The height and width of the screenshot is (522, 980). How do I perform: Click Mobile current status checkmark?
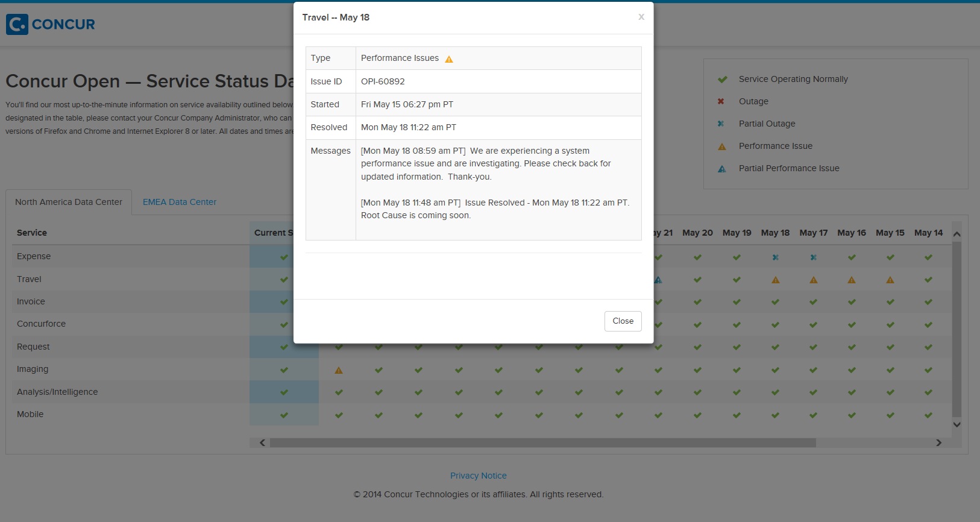[284, 415]
